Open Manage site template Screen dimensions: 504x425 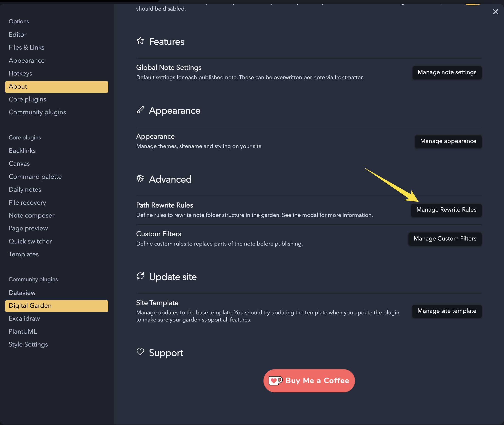click(447, 311)
